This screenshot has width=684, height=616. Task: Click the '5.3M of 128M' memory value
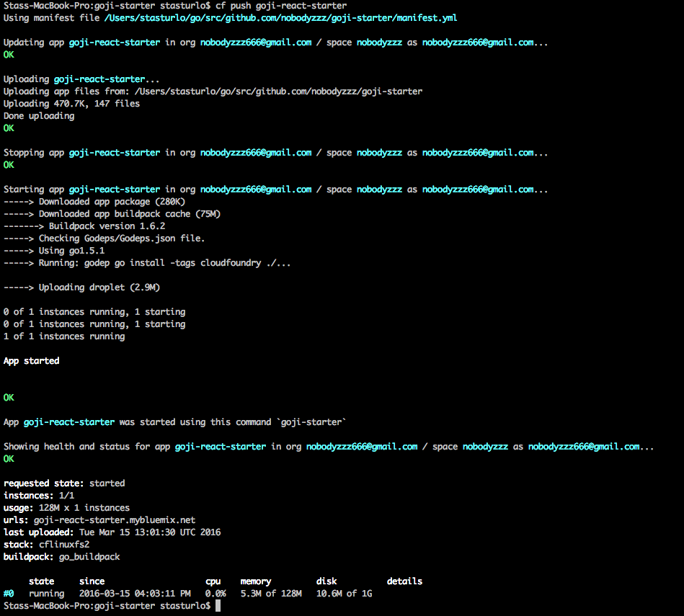pos(271,594)
